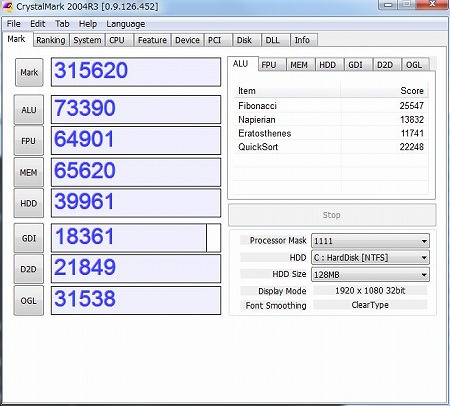Click the total Mark score 315620

coord(136,72)
